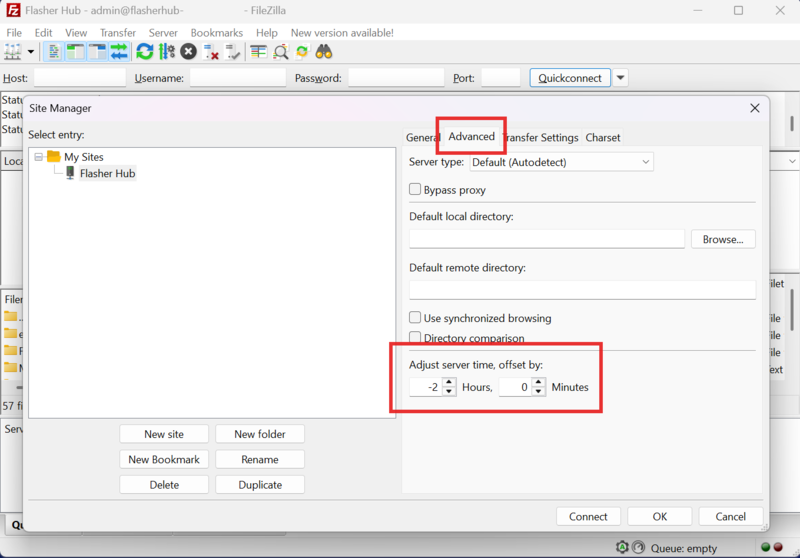Switch to the General tab

[421, 138]
